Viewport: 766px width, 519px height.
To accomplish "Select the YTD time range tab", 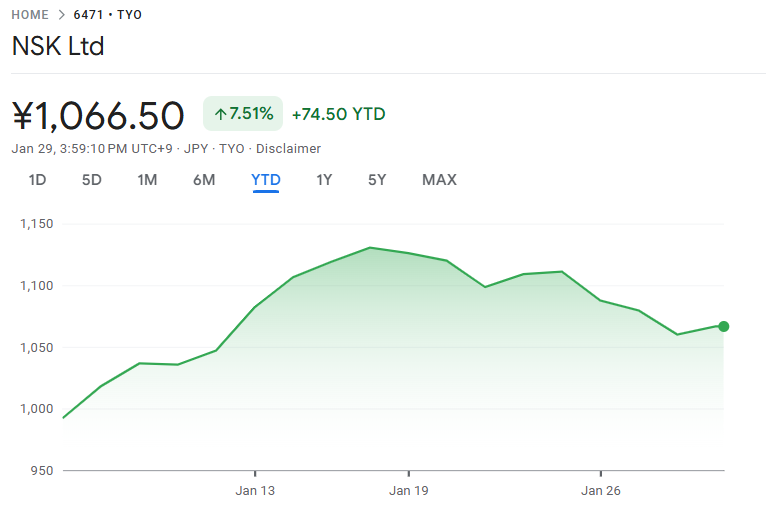I will pyautogui.click(x=266, y=180).
